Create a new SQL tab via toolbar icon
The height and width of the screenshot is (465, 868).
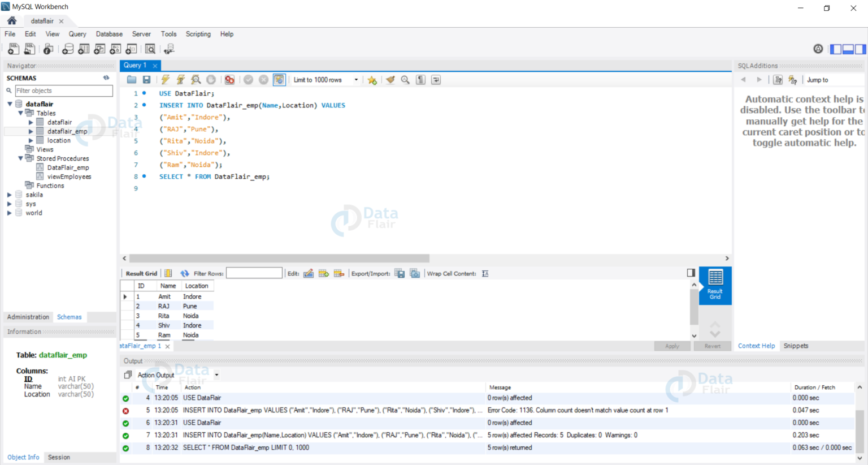14,49
